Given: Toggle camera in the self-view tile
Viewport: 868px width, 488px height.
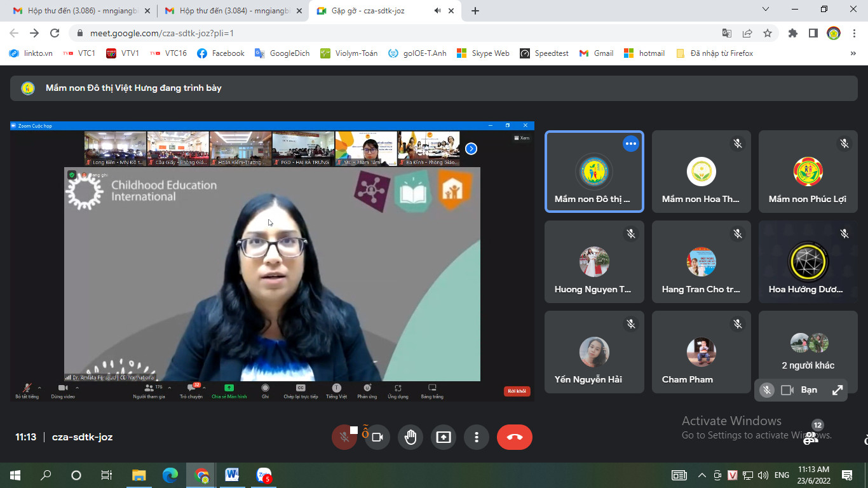Looking at the screenshot, I should [x=787, y=390].
